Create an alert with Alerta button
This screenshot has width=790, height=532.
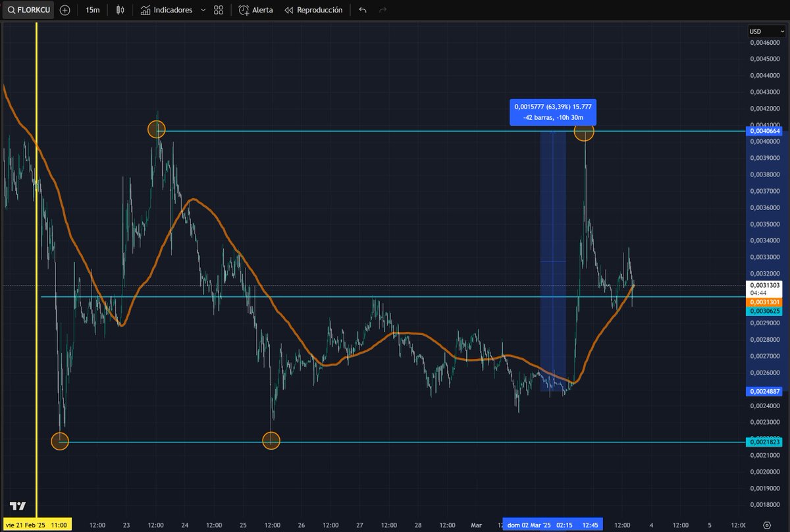[x=255, y=11]
